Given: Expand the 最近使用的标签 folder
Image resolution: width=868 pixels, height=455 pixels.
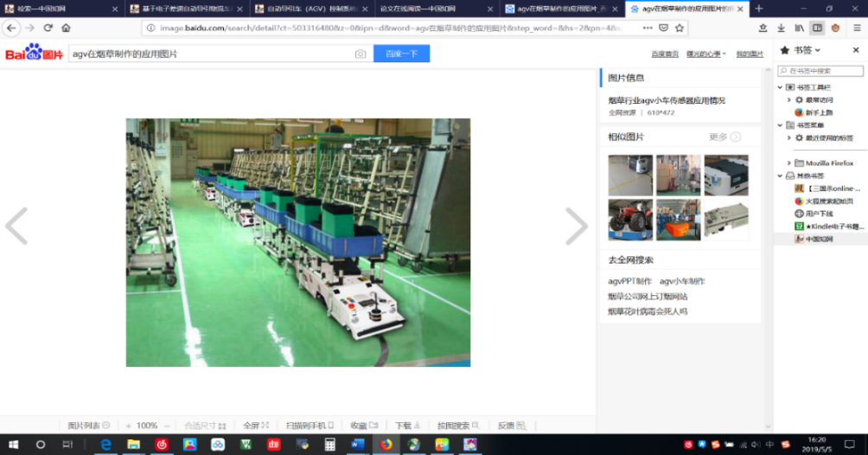Looking at the screenshot, I should pos(788,138).
